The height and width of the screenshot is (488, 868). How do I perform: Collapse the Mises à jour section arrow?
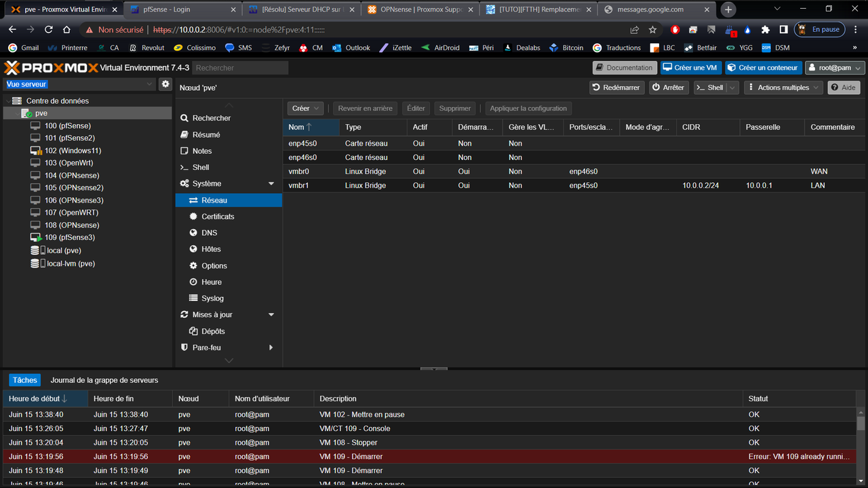[271, 315]
